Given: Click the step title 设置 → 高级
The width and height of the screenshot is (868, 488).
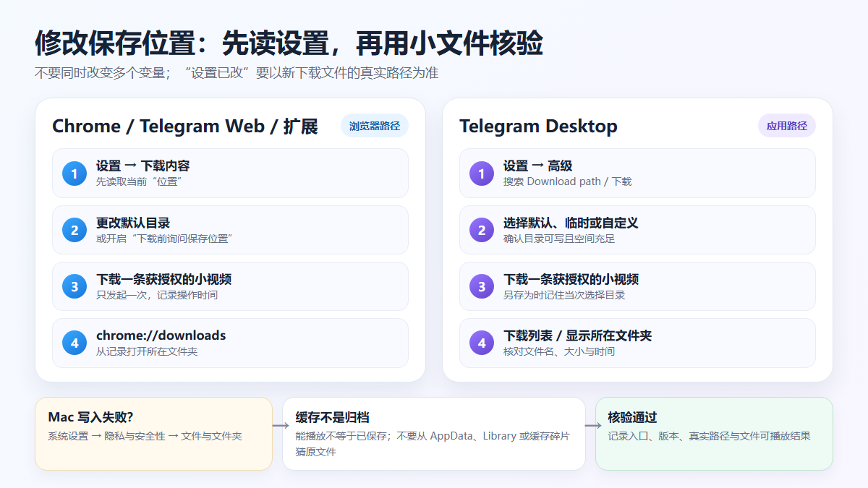Looking at the screenshot, I should 538,166.
